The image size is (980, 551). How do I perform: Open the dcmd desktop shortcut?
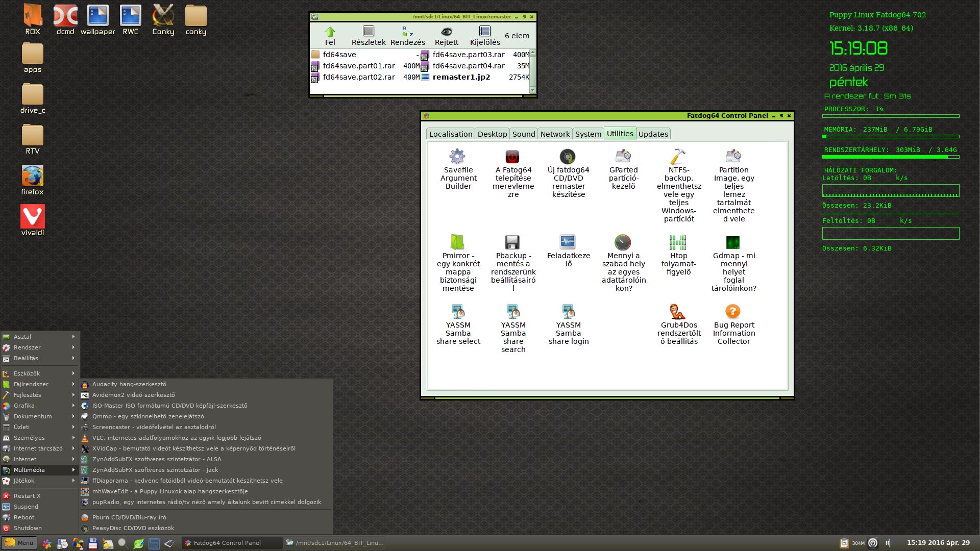coord(65,20)
